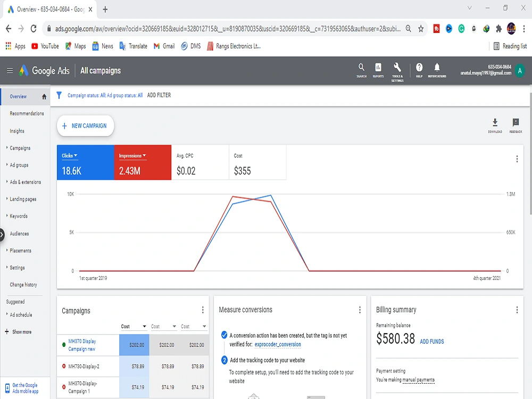
Task: Open Recommendations in the sidebar
Action: point(27,113)
